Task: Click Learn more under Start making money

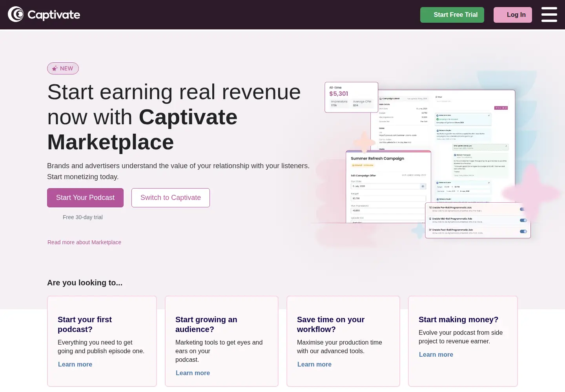Action: 436,354
